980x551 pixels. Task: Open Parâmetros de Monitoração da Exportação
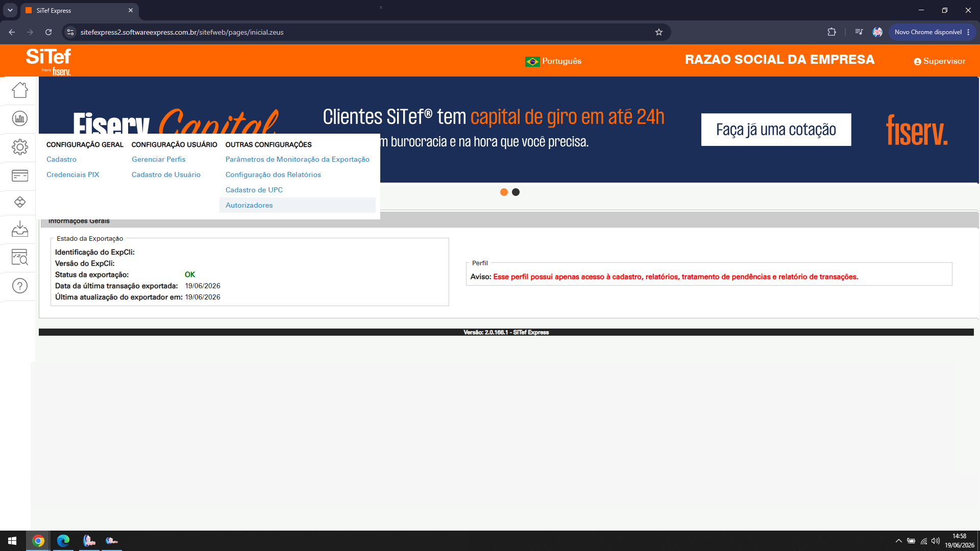coord(298,159)
